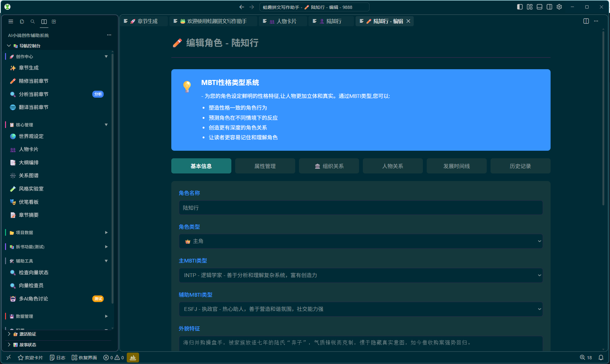Click the hamburger menu icon in sidebar toolbar

(x=11, y=21)
